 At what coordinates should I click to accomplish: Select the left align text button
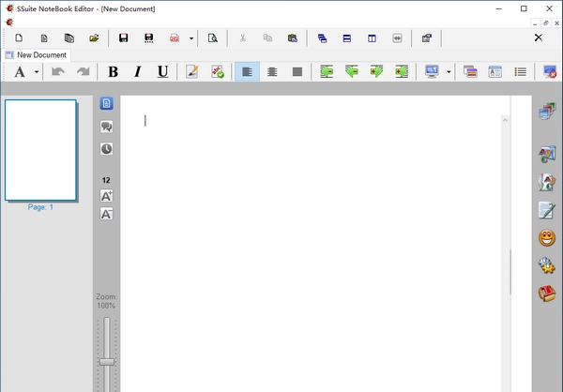pos(247,72)
